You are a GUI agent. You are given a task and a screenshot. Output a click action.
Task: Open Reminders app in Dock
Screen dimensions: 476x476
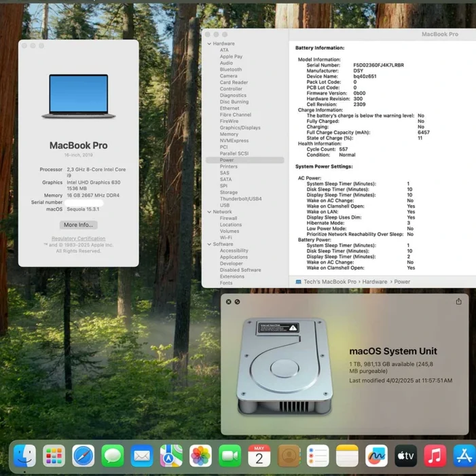point(318,456)
